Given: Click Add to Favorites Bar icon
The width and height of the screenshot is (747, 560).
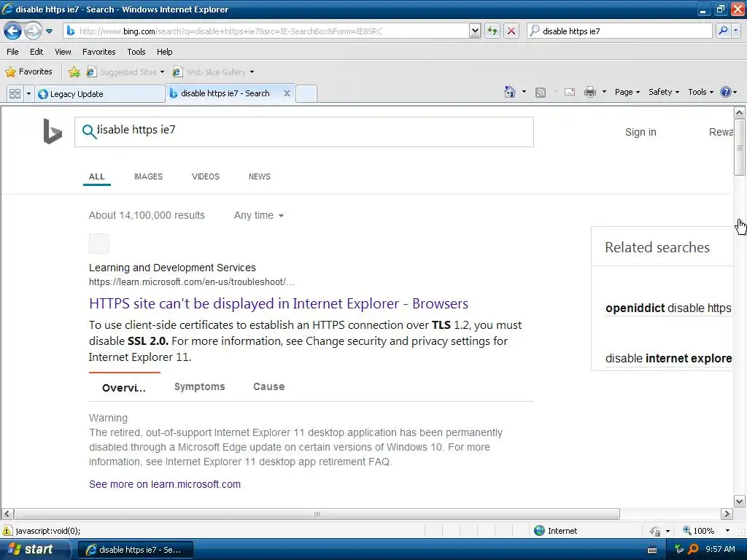Looking at the screenshot, I should pos(74,72).
